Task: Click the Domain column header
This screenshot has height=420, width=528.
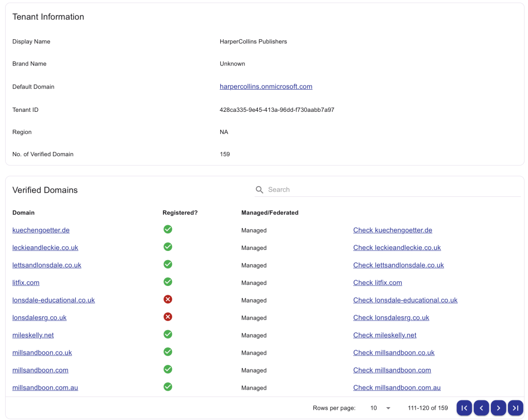Action: tap(24, 212)
